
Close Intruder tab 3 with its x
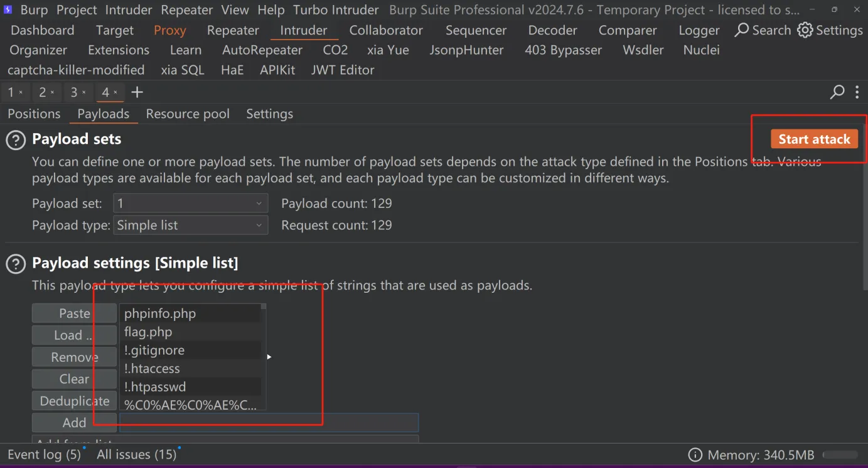84,92
